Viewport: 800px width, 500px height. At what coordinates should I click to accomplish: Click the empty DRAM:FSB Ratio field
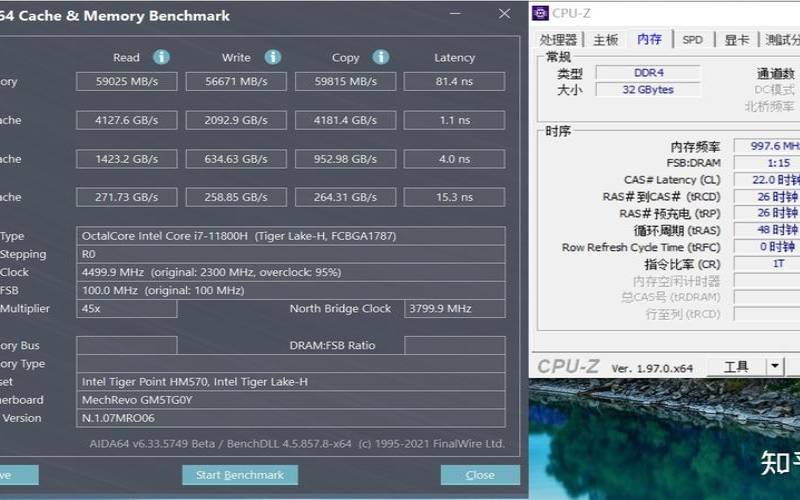[x=455, y=345]
